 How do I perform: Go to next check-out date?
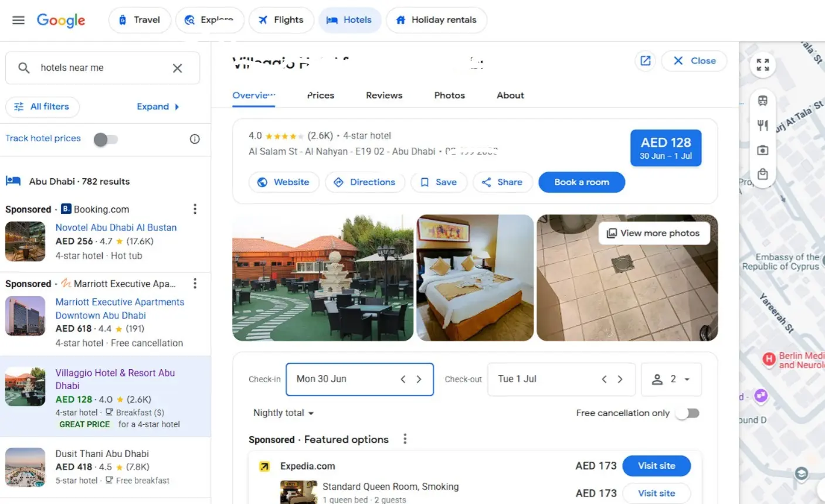pos(620,379)
